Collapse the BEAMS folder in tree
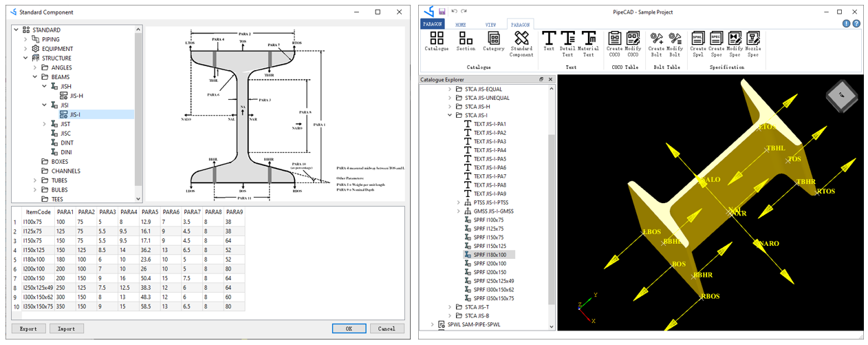 click(35, 77)
